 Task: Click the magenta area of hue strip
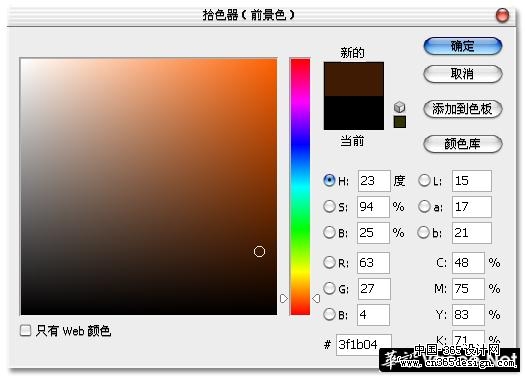coord(300,100)
